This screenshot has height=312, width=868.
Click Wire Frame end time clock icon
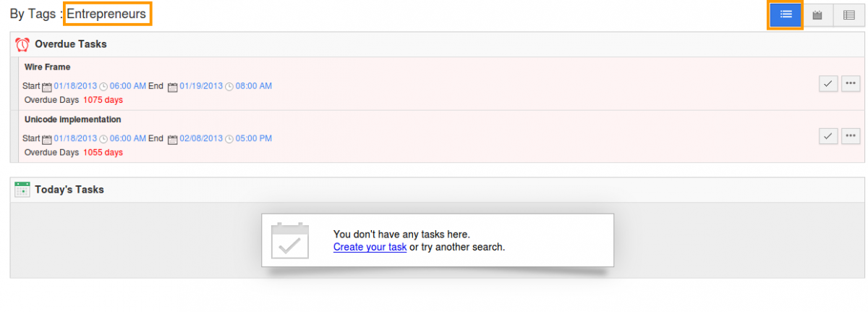[x=229, y=87]
